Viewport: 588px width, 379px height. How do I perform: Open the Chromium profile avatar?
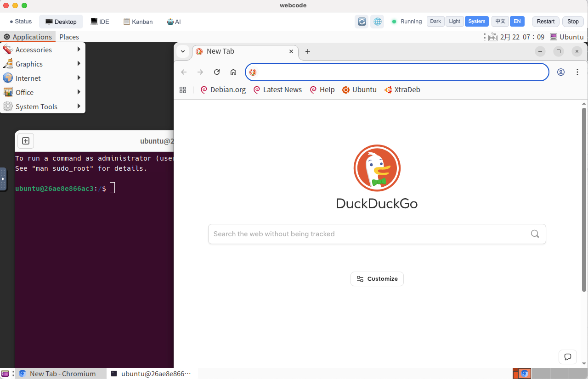561,72
